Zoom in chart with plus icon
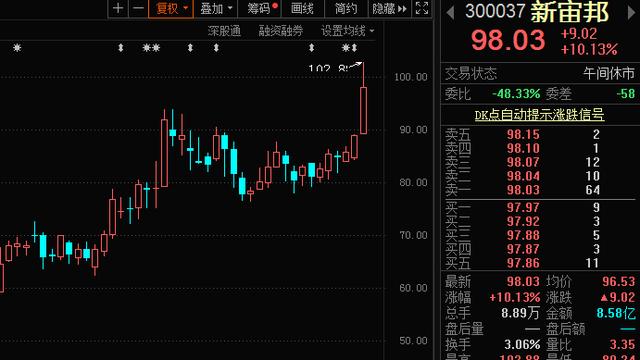The image size is (640, 360). [x=118, y=8]
